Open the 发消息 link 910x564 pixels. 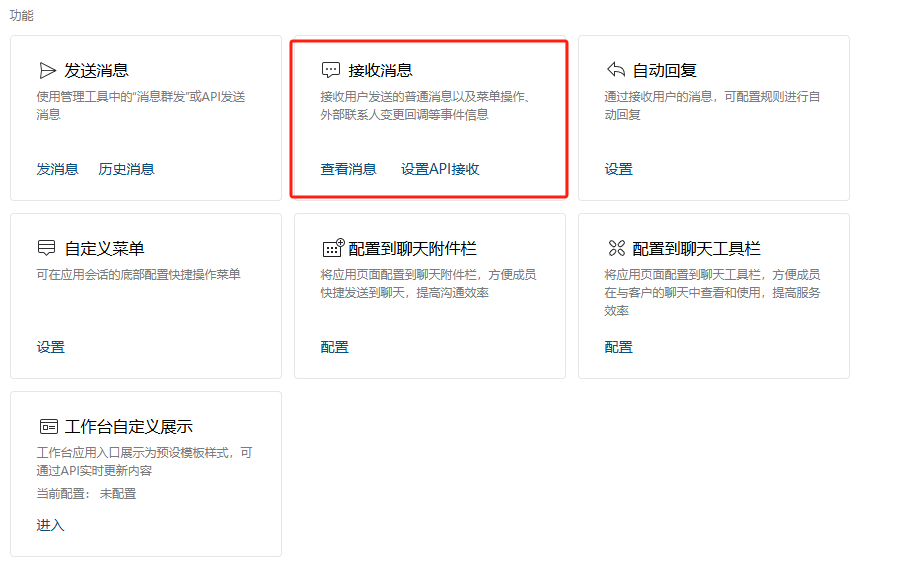(57, 169)
